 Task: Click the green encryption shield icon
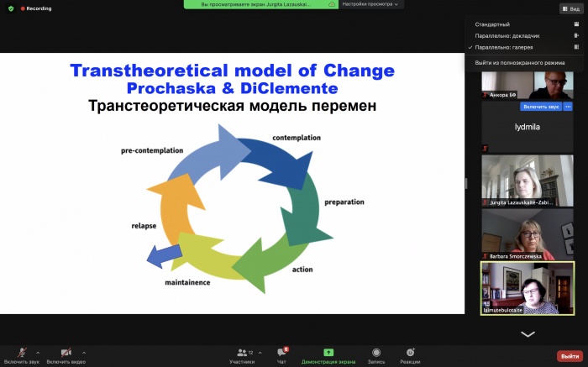[x=11, y=8]
